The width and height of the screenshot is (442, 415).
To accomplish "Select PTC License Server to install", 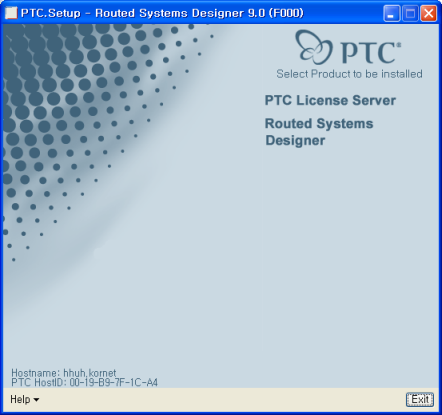I will click(x=330, y=100).
